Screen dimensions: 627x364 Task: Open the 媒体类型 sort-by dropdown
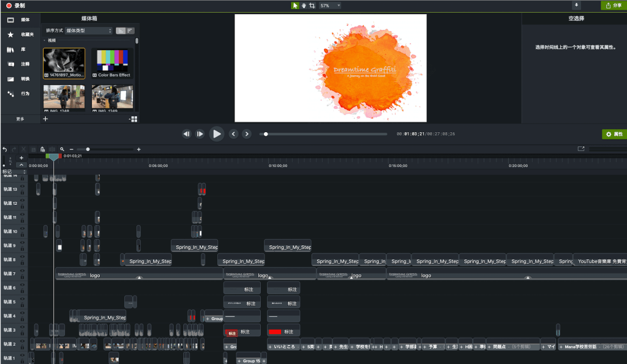click(x=89, y=31)
